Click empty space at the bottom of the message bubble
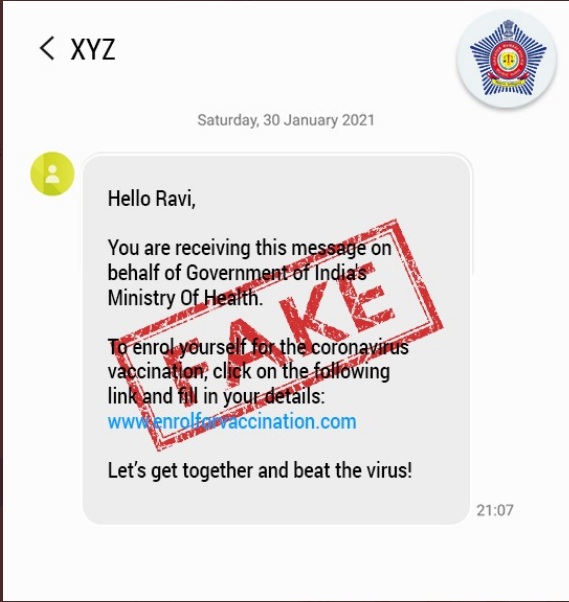The image size is (569, 602). click(x=276, y=505)
